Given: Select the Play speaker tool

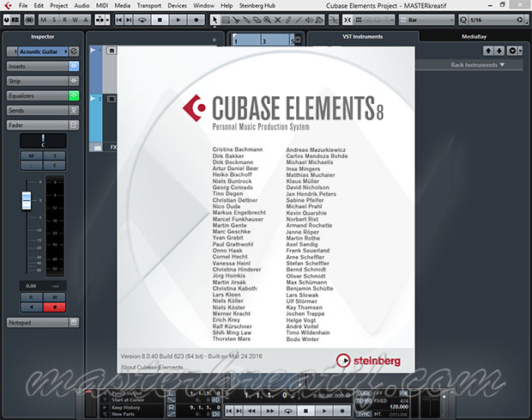Looking at the screenshot, I should pos(309,20).
